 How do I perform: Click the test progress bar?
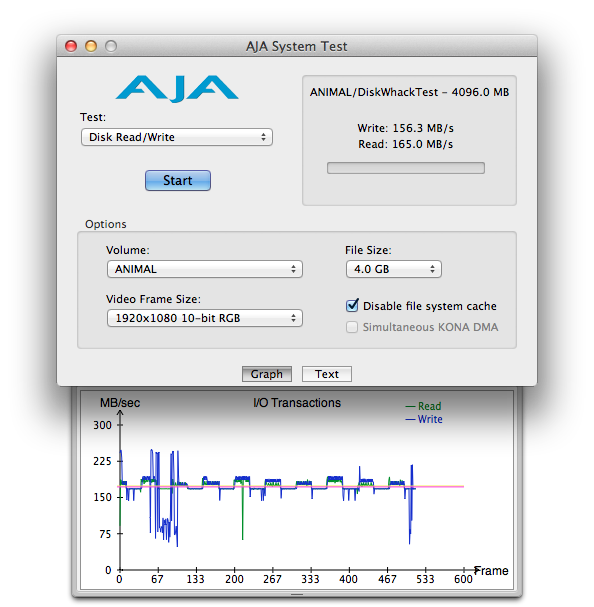point(406,168)
